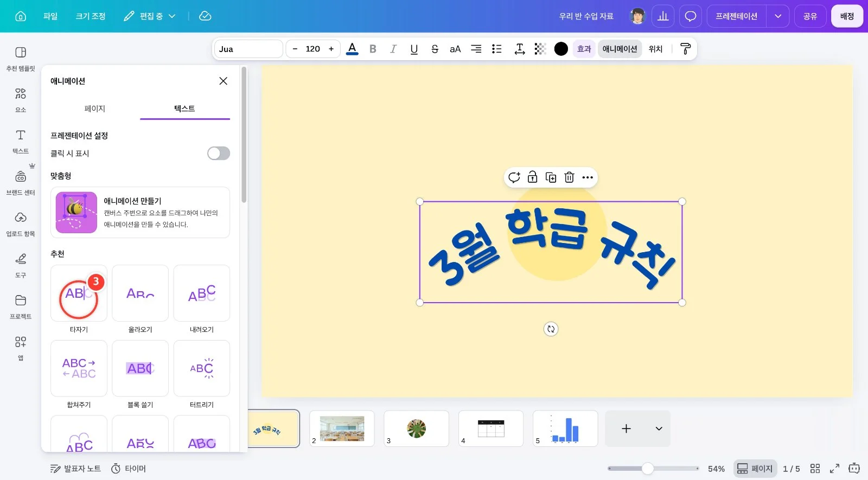The image size is (868, 480).
Task: Open the comments speech bubble icon
Action: click(691, 16)
